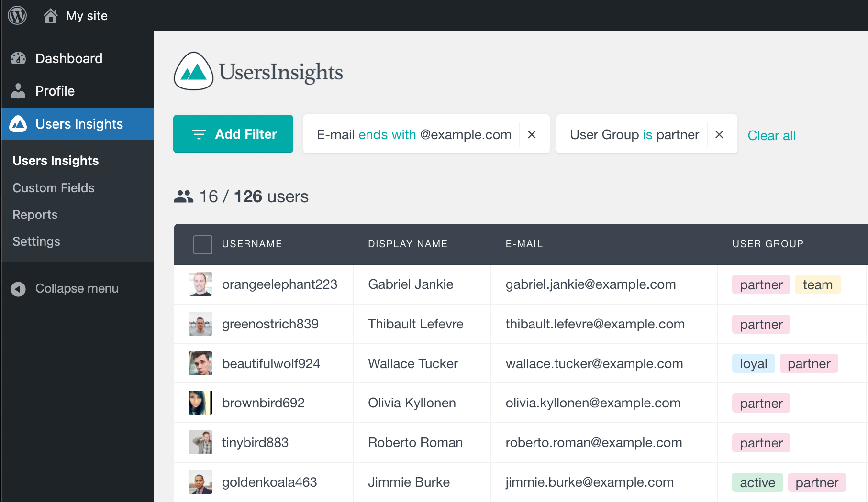
Task: Collapse the admin sidebar menu
Action: (x=77, y=288)
